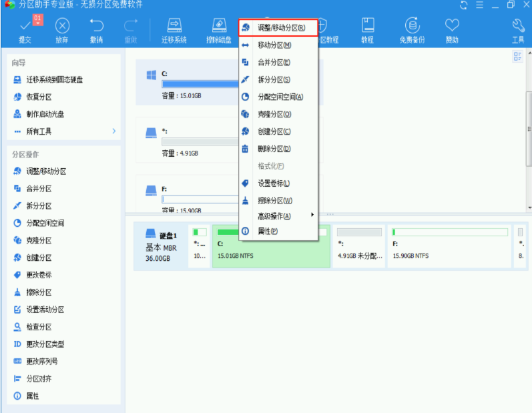The height and width of the screenshot is (413, 532).
Task: Expand 所有工具 in the wizard panel
Action: click(x=64, y=131)
